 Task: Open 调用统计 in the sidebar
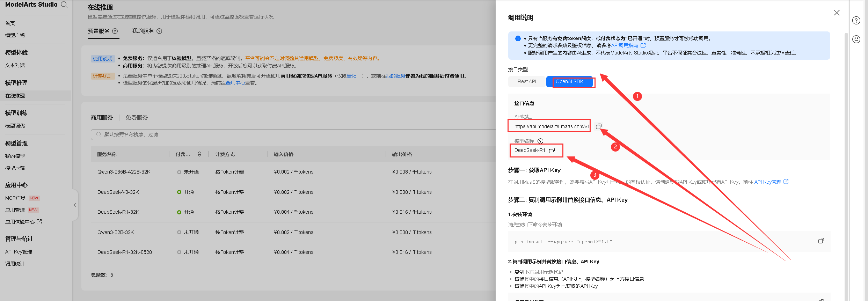click(x=15, y=264)
